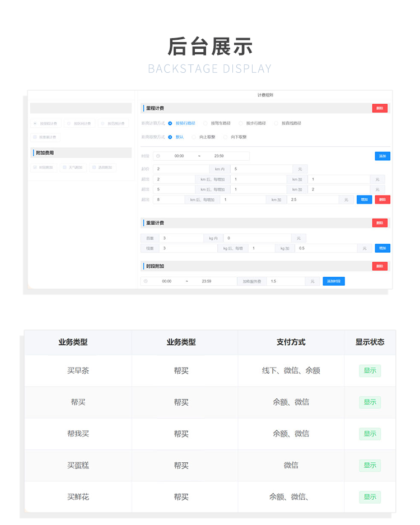Viewport: 420px width, 525px height.
Task: Select 按步行路径 radio option
Action: coord(241,123)
